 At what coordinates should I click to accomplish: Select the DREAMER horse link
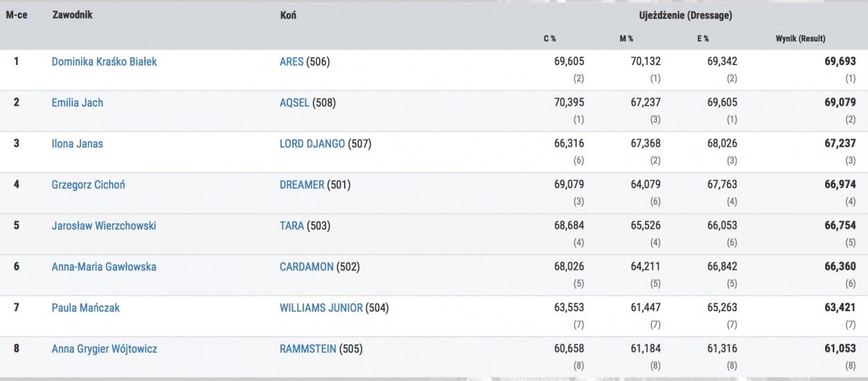pos(302,185)
